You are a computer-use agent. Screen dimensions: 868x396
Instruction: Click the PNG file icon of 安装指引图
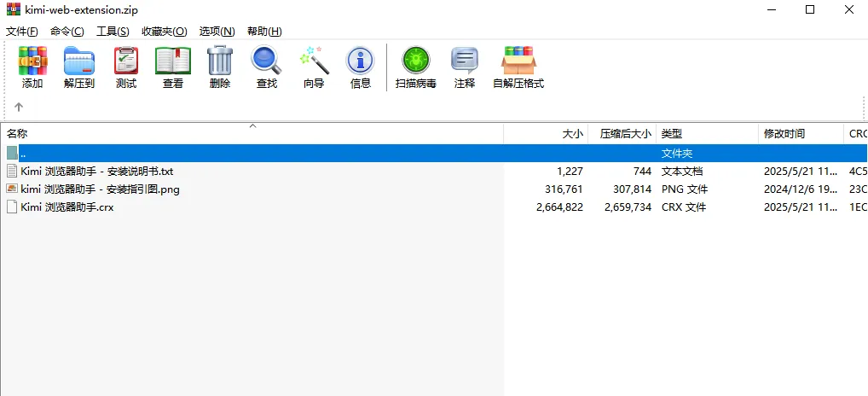[12, 189]
